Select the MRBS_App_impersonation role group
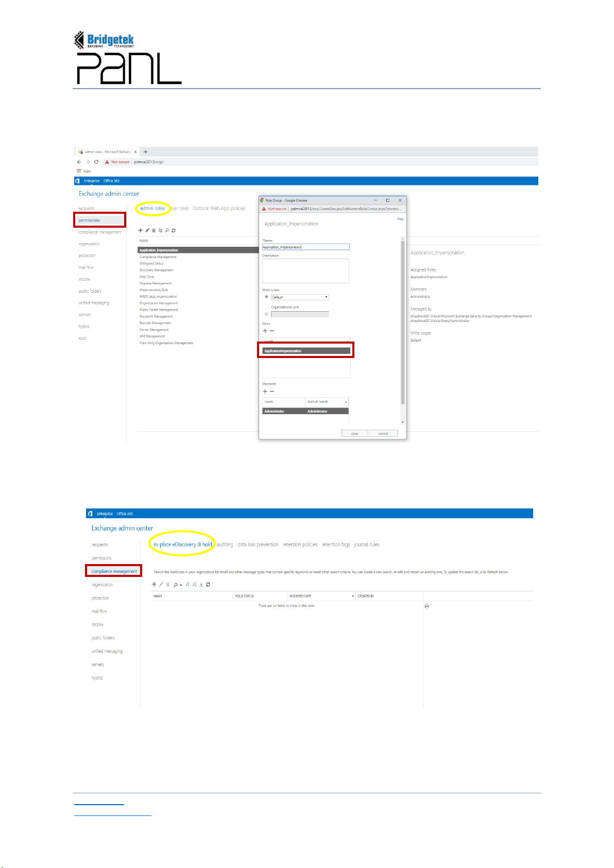 point(158,296)
